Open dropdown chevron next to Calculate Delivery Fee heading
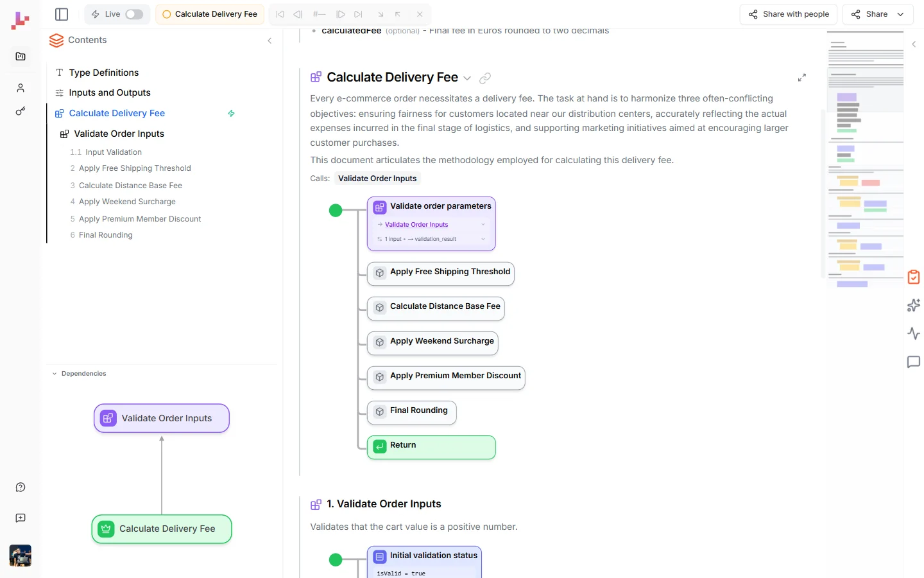The height and width of the screenshot is (578, 924). point(467,78)
